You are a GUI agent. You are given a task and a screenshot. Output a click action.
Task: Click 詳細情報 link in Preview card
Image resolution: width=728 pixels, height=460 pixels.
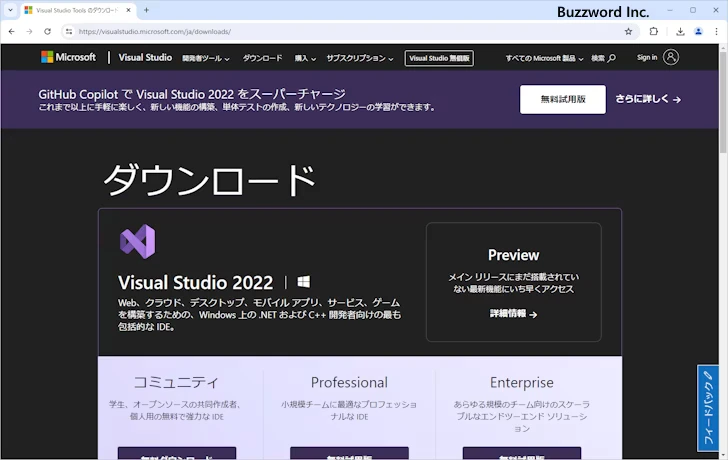(x=513, y=314)
